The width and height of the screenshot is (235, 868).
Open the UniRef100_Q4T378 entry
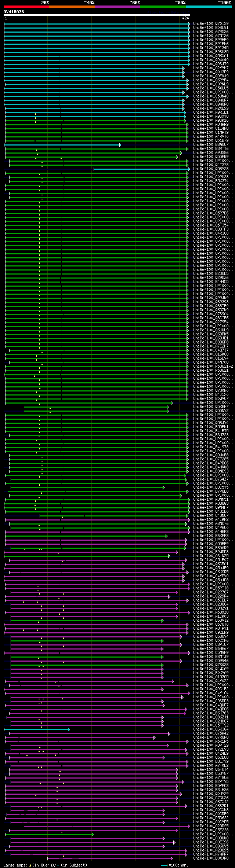211,165
